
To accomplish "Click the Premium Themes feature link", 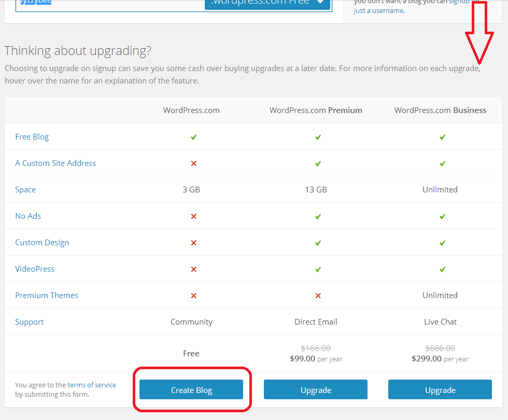I will [47, 296].
